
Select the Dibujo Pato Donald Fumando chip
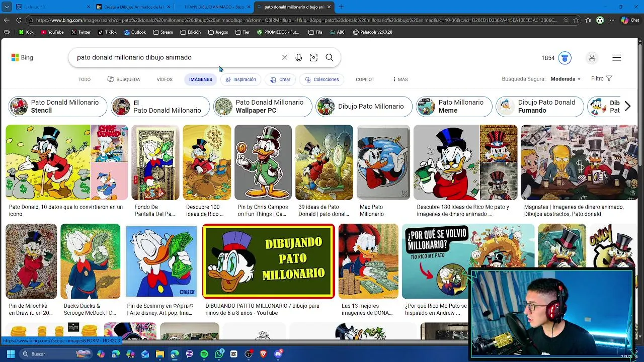tap(539, 107)
